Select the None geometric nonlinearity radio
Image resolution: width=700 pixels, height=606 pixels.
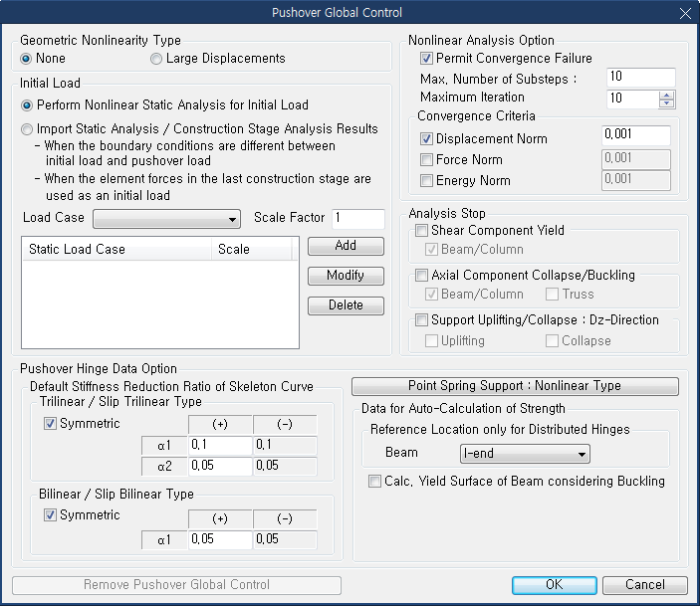point(26,59)
